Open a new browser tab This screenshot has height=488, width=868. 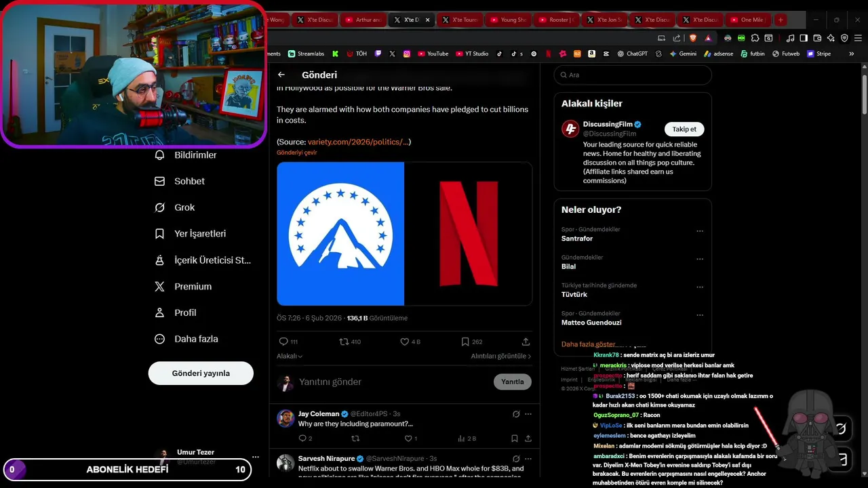click(781, 20)
